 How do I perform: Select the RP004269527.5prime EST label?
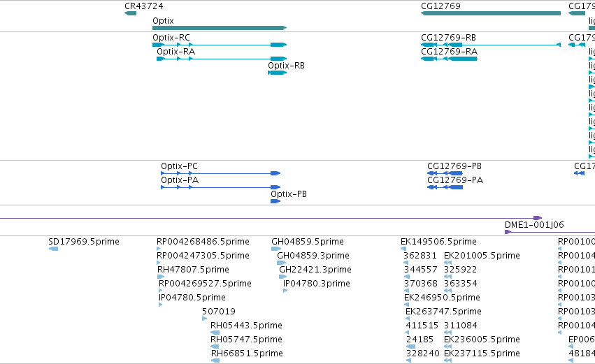pyautogui.click(x=205, y=284)
